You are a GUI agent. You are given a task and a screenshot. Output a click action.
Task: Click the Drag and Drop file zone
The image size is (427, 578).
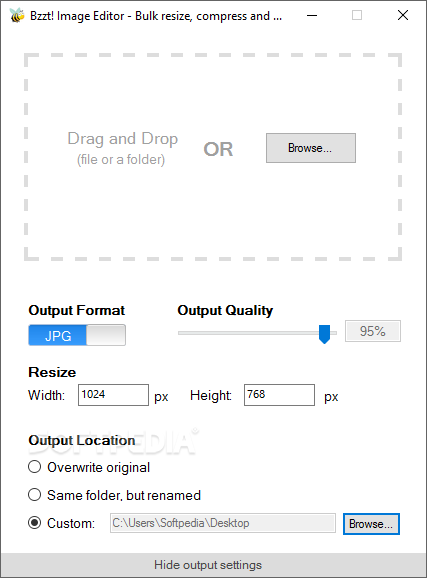point(213,157)
